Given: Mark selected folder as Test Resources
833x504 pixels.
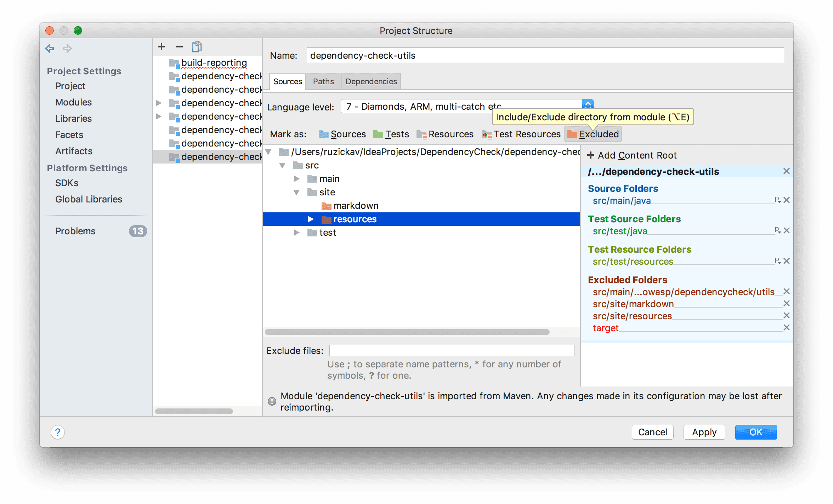Looking at the screenshot, I should (521, 134).
